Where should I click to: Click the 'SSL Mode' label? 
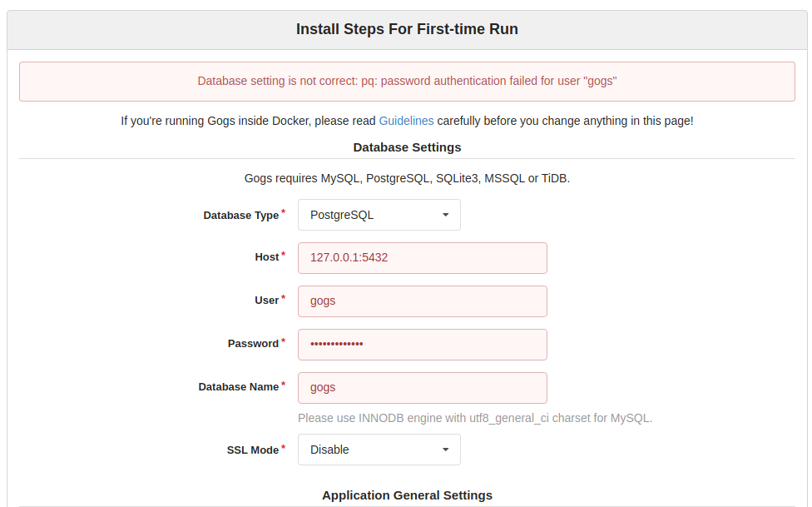click(x=253, y=450)
